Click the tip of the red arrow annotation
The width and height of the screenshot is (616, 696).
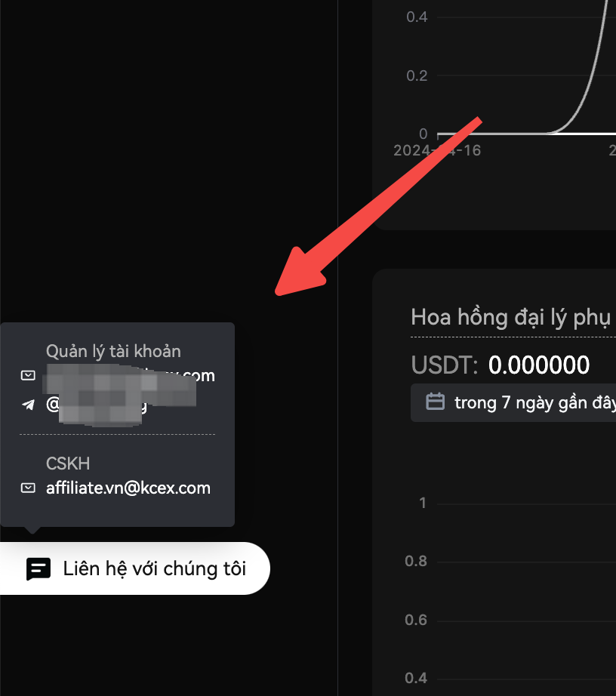click(x=278, y=293)
